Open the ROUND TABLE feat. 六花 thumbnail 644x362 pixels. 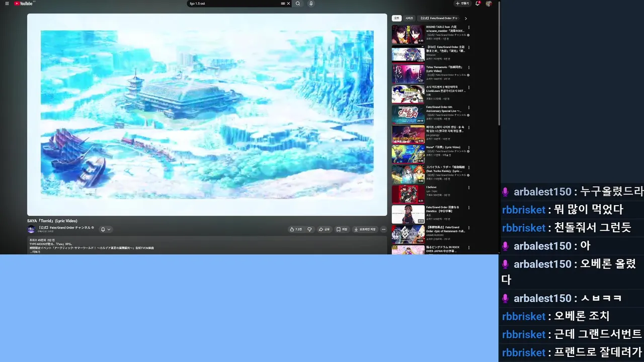coord(408,34)
